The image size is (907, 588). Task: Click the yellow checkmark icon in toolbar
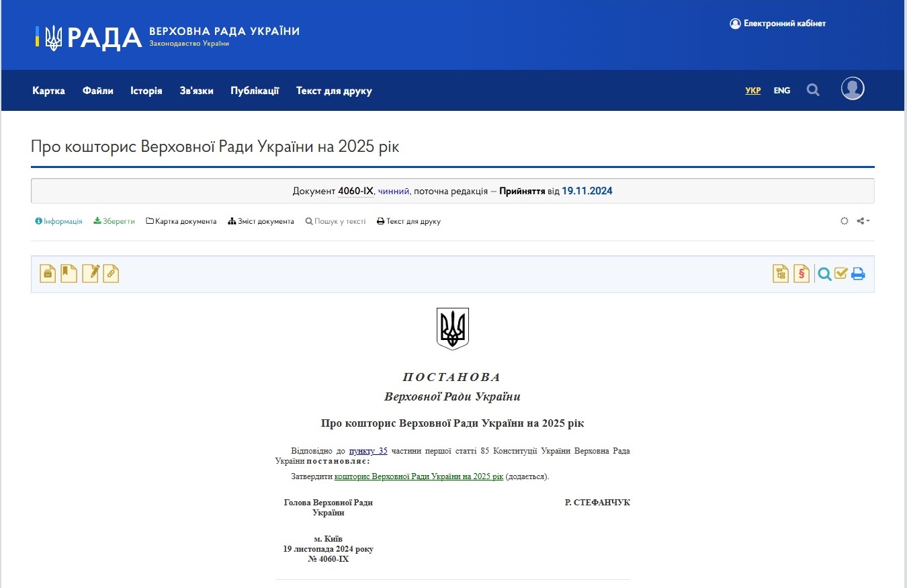840,274
